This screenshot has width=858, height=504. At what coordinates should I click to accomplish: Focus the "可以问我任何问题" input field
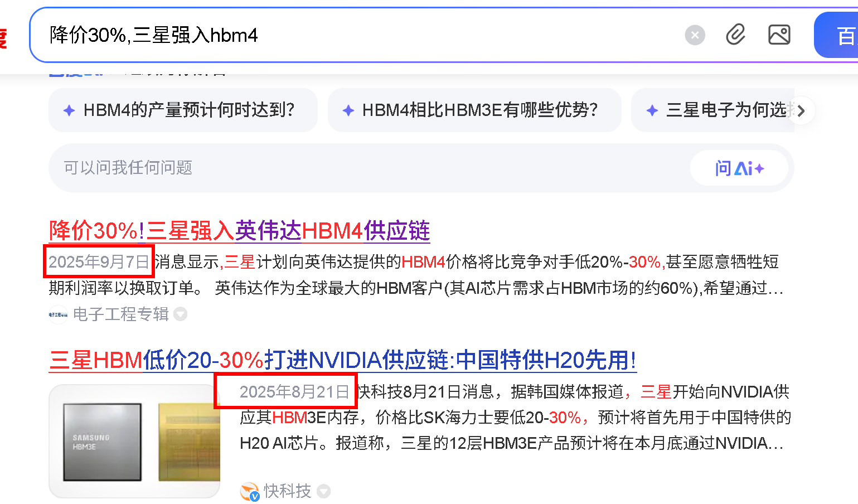369,168
